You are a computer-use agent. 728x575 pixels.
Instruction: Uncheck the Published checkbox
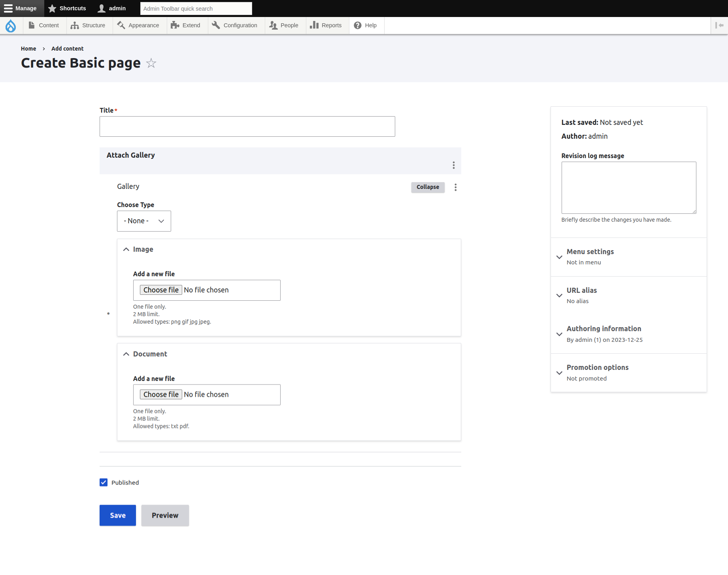(103, 482)
